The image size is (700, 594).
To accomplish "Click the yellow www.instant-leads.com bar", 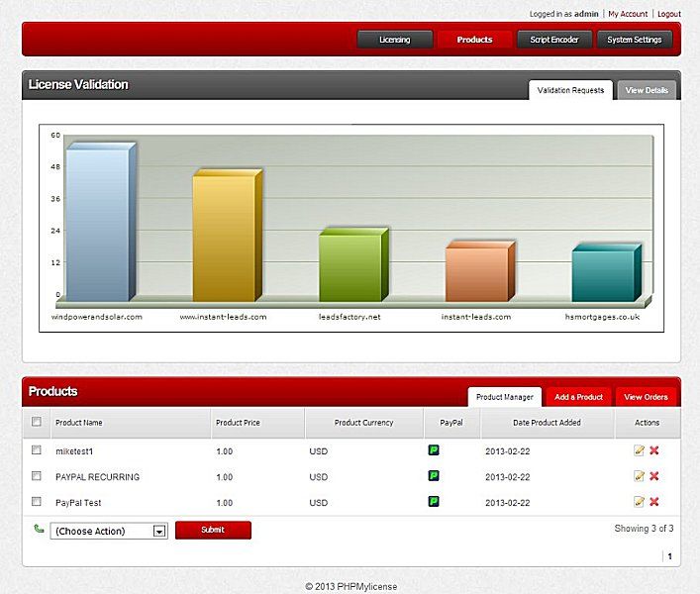I will click(228, 236).
